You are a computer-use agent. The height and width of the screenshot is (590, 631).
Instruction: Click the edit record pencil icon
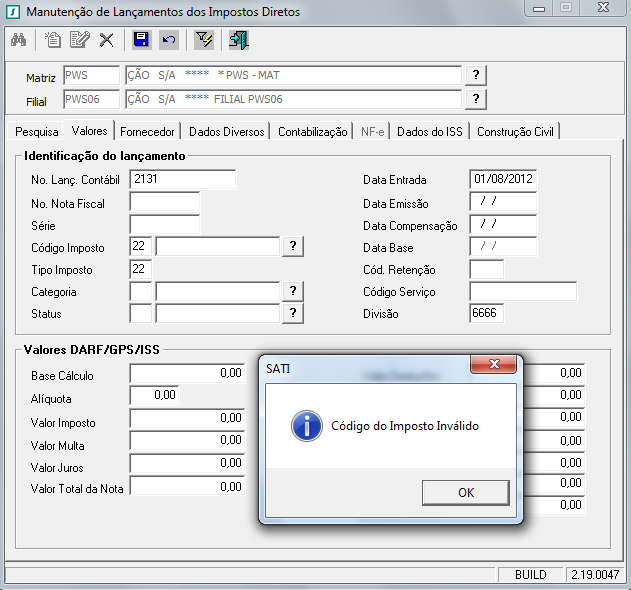pos(80,40)
